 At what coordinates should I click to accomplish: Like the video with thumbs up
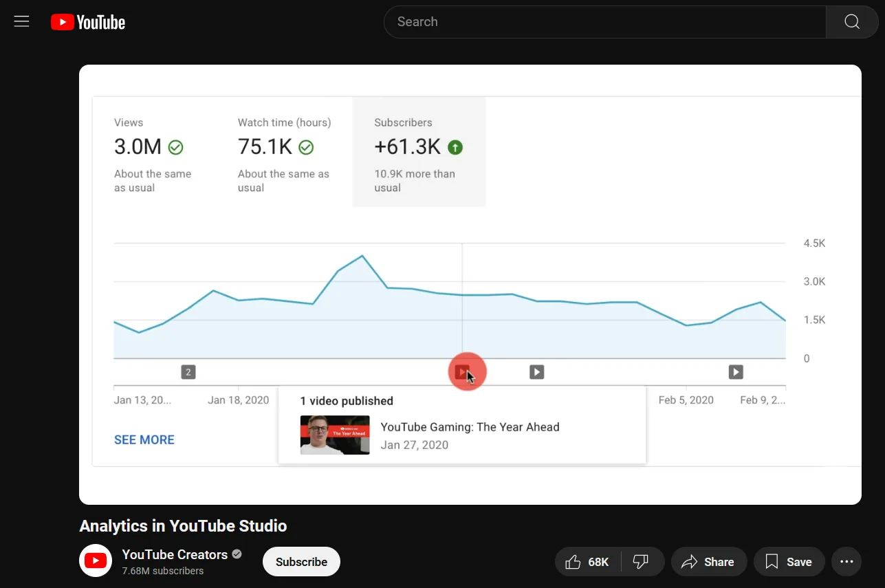pos(588,562)
